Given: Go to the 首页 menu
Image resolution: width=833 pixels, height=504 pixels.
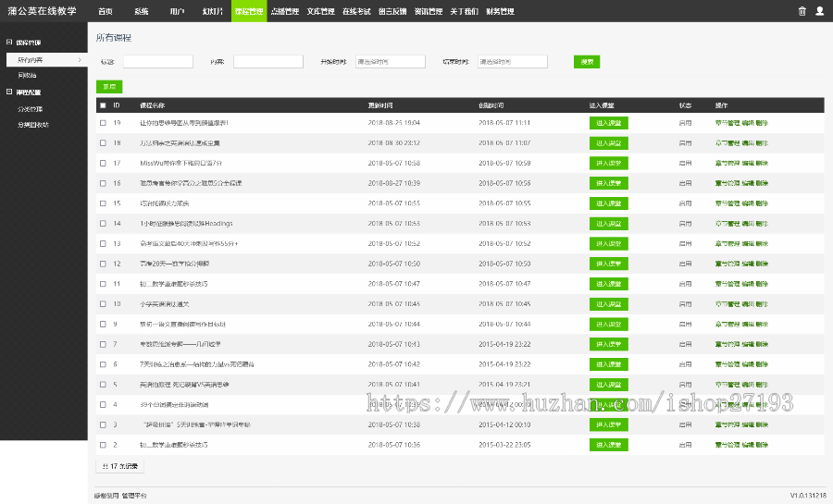Looking at the screenshot, I should point(106,11).
